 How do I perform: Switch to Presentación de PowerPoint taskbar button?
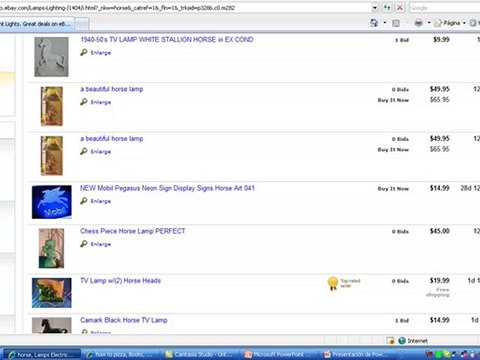[x=358, y=355]
